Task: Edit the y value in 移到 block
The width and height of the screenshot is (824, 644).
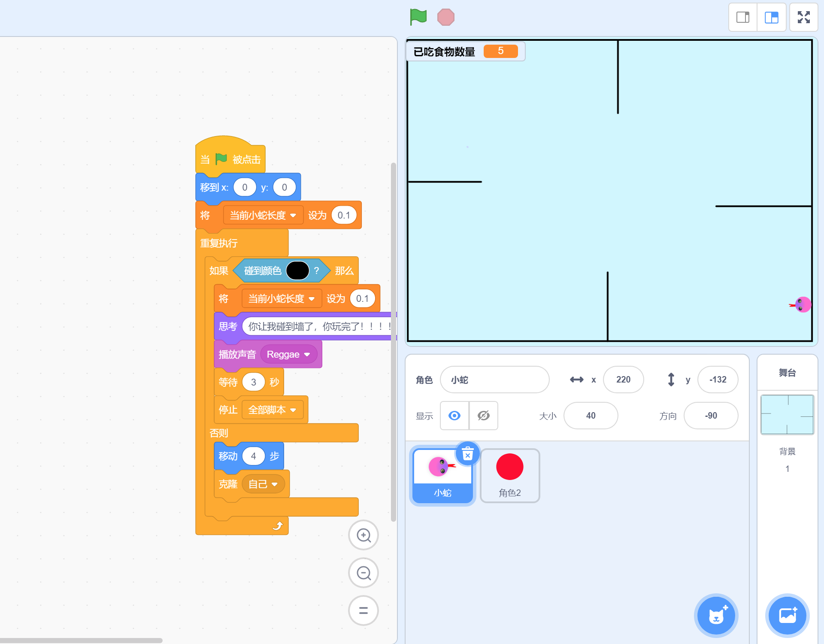Action: pyautogui.click(x=284, y=187)
